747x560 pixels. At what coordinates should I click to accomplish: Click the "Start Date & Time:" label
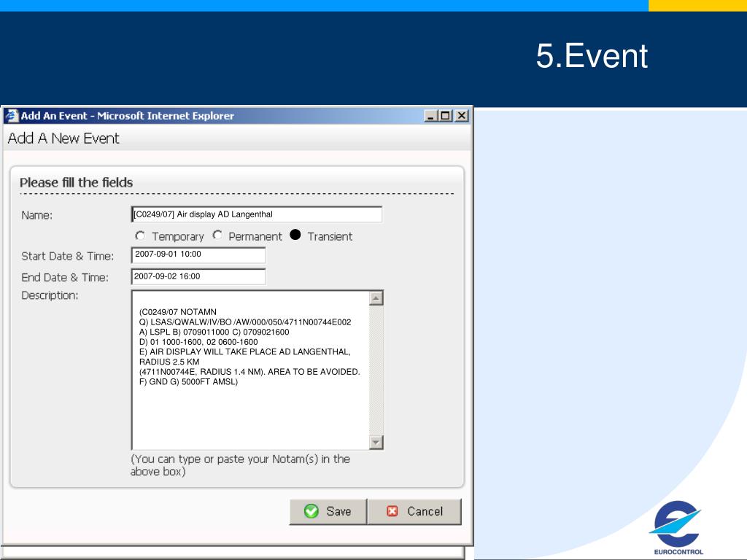click(68, 256)
